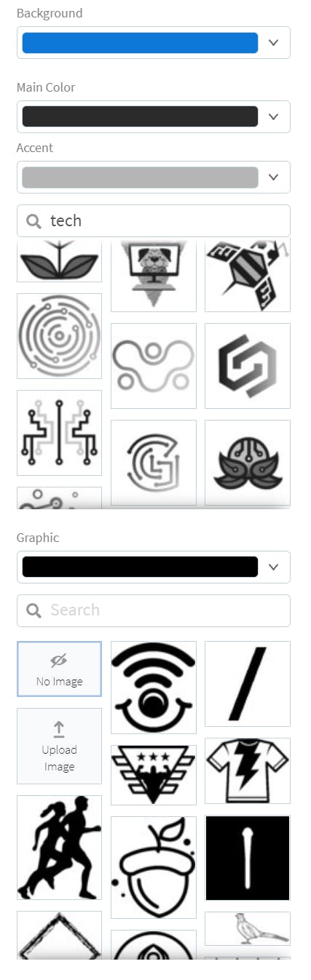Select the lightning bolt t-shirt graphic

coord(248,770)
